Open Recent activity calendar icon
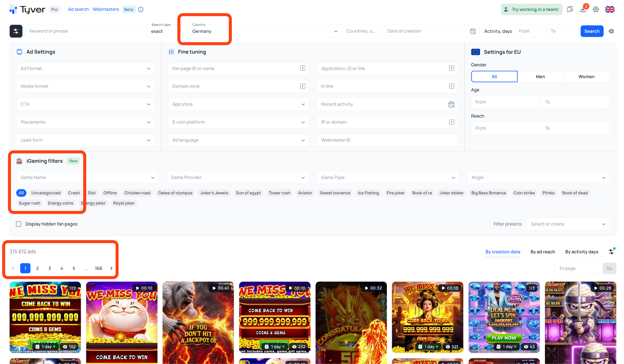 [x=452, y=104]
